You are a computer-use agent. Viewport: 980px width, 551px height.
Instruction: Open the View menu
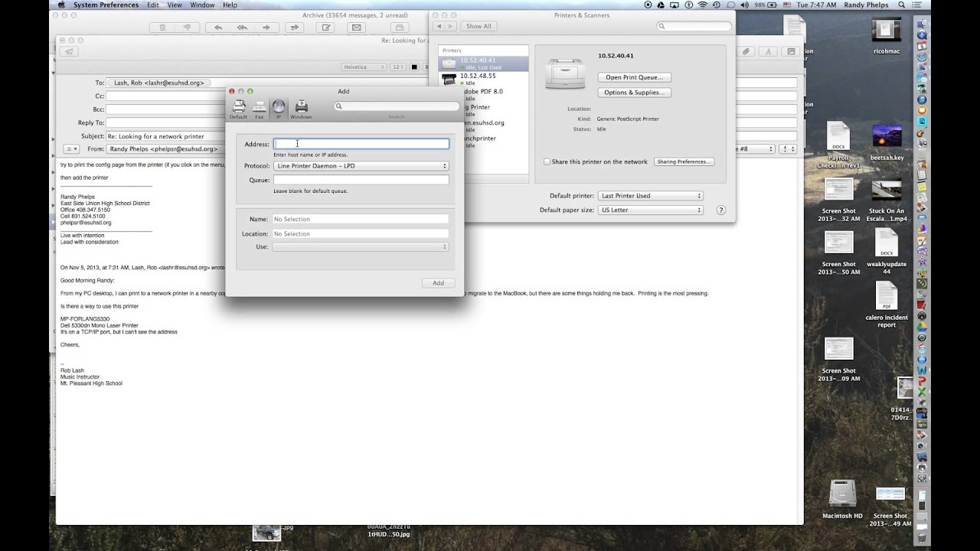175,5
